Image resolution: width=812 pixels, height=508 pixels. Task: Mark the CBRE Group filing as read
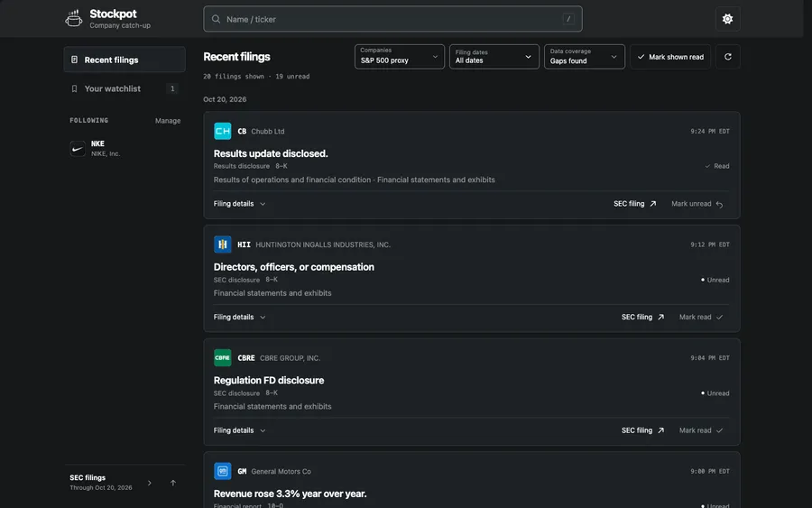click(x=701, y=430)
